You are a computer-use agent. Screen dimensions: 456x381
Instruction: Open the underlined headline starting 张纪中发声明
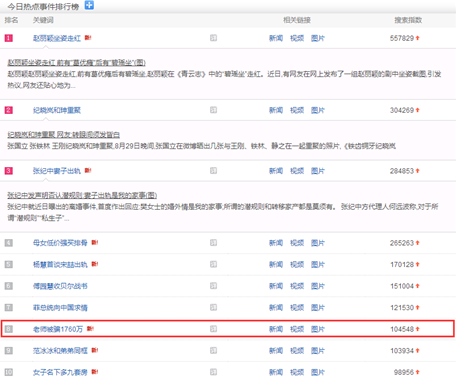82,195
